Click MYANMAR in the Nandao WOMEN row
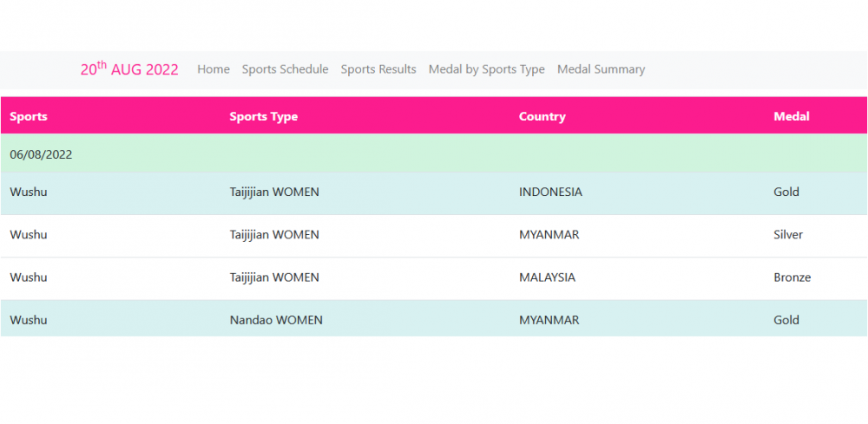Viewport: 868px width, 424px height. pos(549,320)
